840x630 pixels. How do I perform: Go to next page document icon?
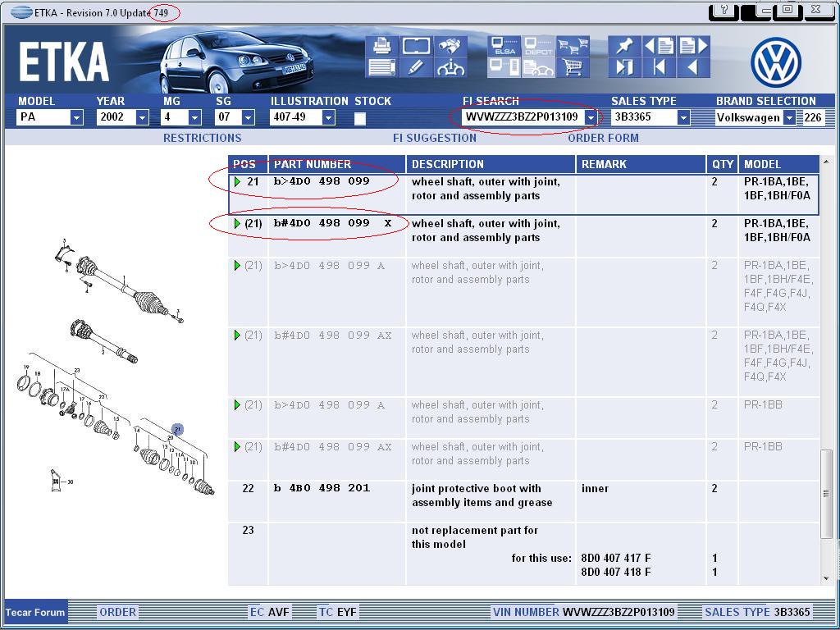pyautogui.click(x=694, y=46)
